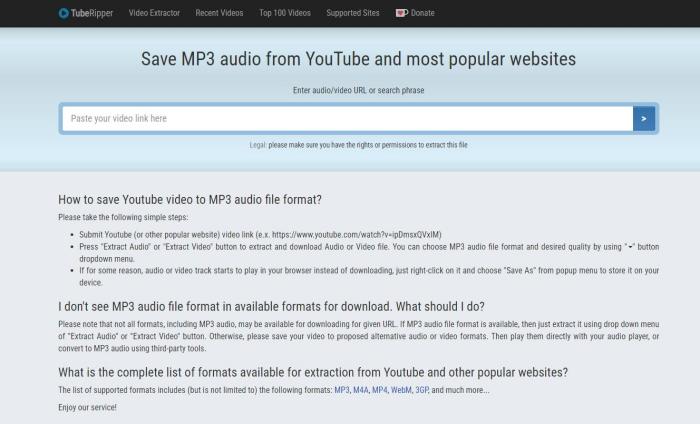Viewport: 700px width, 424px height.
Task: Focus the 'Paste your video link here' field
Action: pyautogui.click(x=347, y=118)
